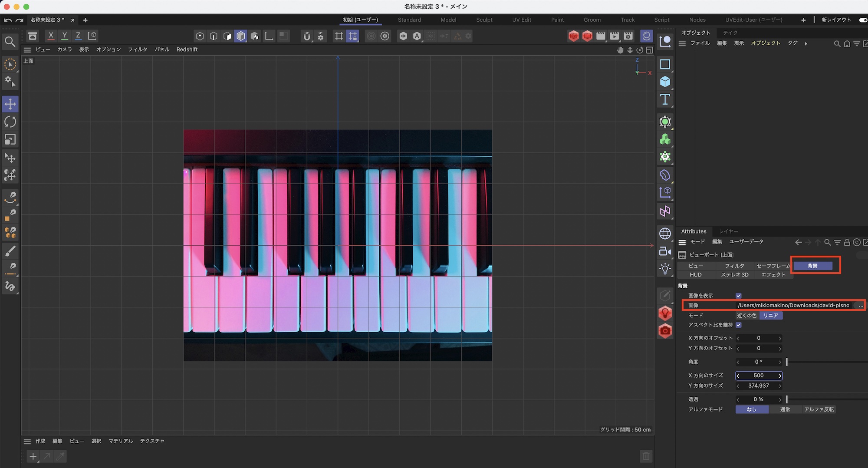Select アルファ反転 alpha mode button
Screen dimensions: 868x468
point(819,409)
